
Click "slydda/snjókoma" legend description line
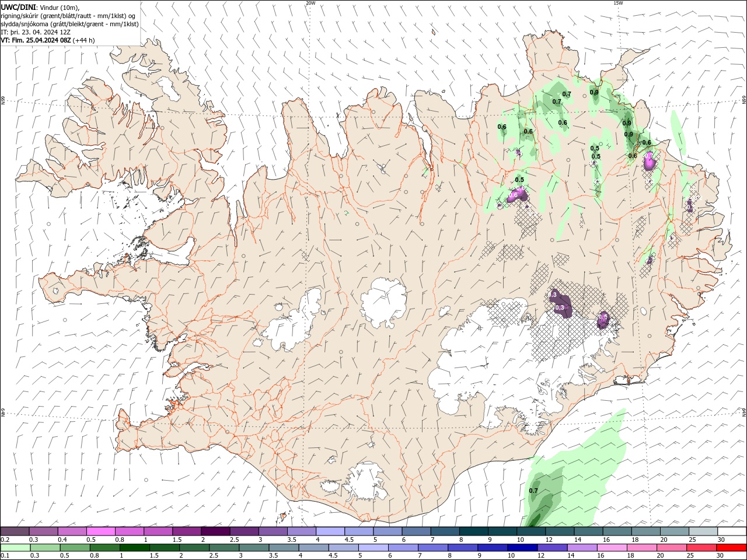pyautogui.click(x=69, y=24)
